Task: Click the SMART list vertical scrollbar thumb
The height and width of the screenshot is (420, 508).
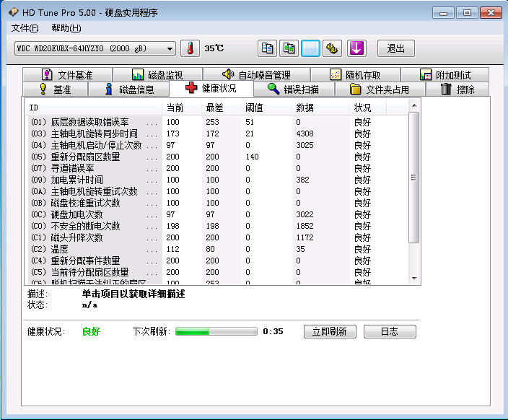Action: click(413, 178)
